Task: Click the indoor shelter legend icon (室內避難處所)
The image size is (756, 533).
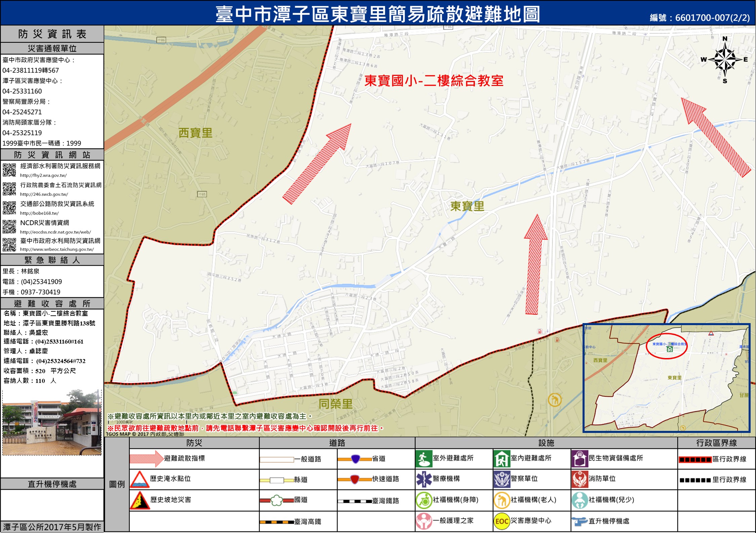Action: [502, 459]
